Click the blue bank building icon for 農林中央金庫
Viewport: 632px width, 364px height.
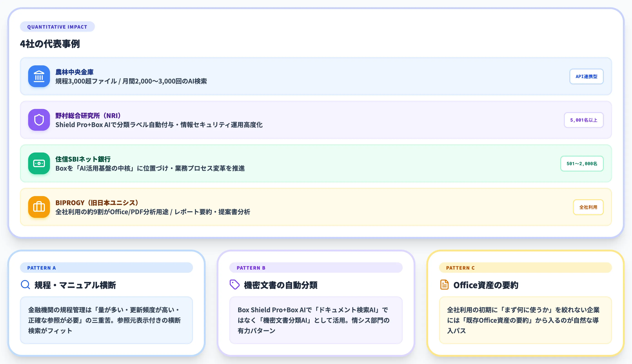[39, 76]
